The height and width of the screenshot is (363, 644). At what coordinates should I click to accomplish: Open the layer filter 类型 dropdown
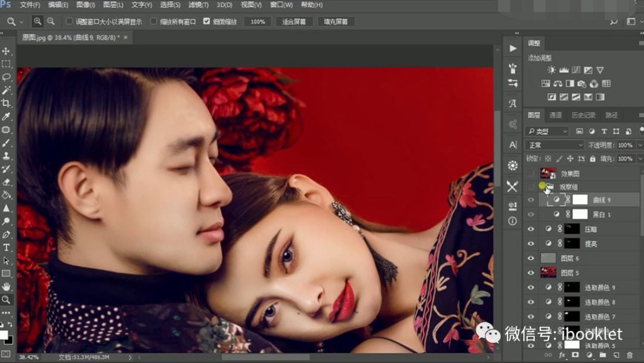click(549, 131)
